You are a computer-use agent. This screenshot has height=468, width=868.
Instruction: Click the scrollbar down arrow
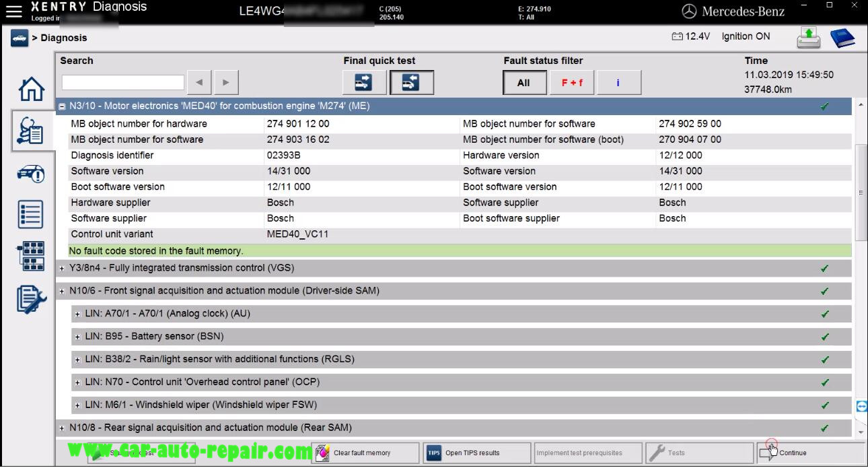click(861, 432)
